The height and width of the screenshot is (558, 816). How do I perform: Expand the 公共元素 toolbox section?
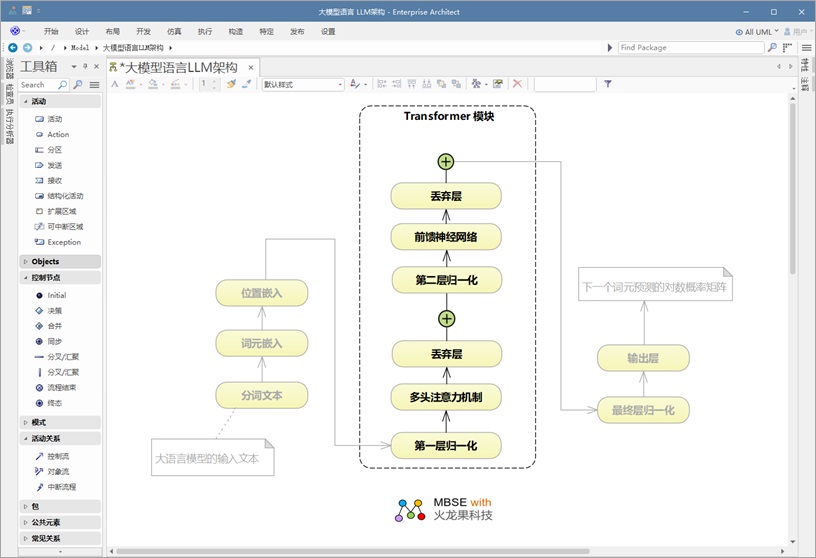tap(25, 522)
